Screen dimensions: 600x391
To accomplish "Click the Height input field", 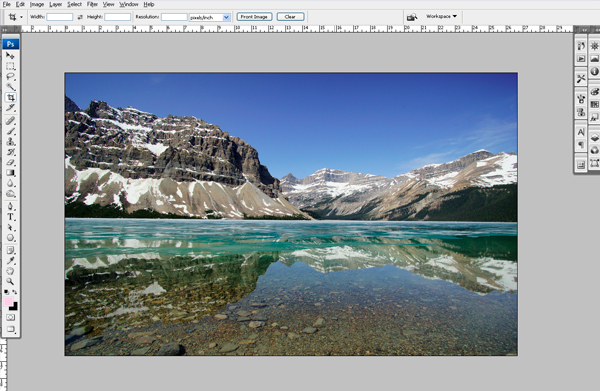I will tap(117, 17).
